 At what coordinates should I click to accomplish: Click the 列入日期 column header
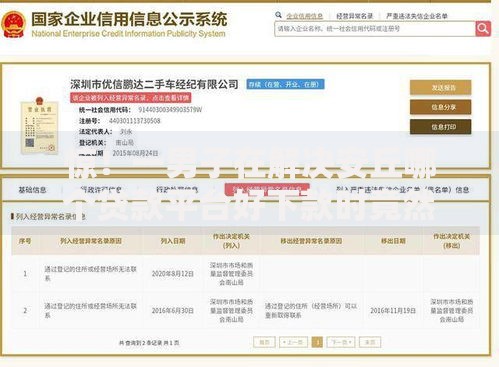[173, 241]
